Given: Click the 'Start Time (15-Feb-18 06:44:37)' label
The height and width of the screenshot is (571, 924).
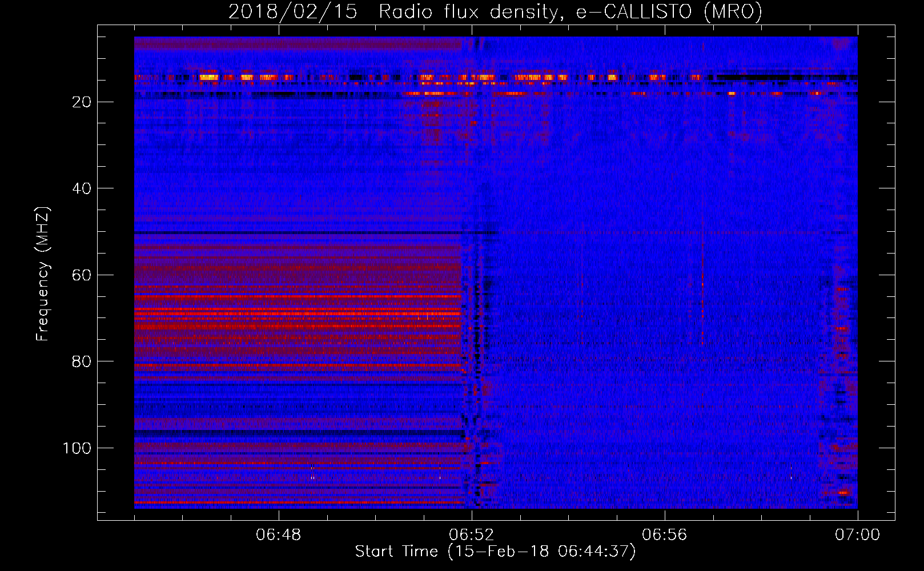Looking at the screenshot, I should click(x=495, y=552).
